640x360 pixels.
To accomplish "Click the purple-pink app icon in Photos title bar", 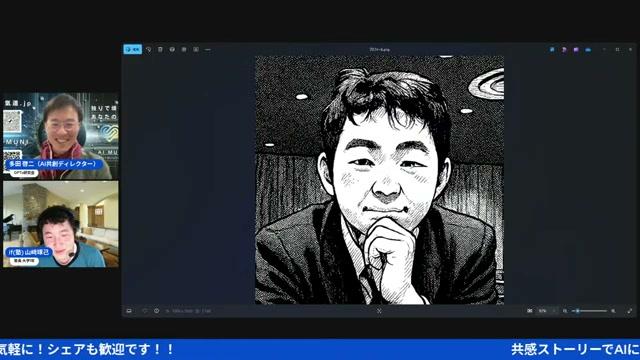I will point(564,49).
